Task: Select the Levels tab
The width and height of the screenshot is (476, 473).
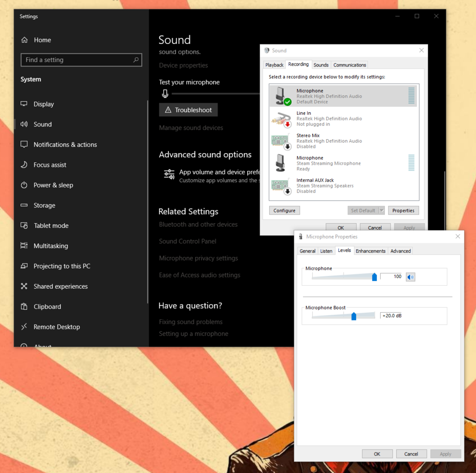Action: coord(344,250)
